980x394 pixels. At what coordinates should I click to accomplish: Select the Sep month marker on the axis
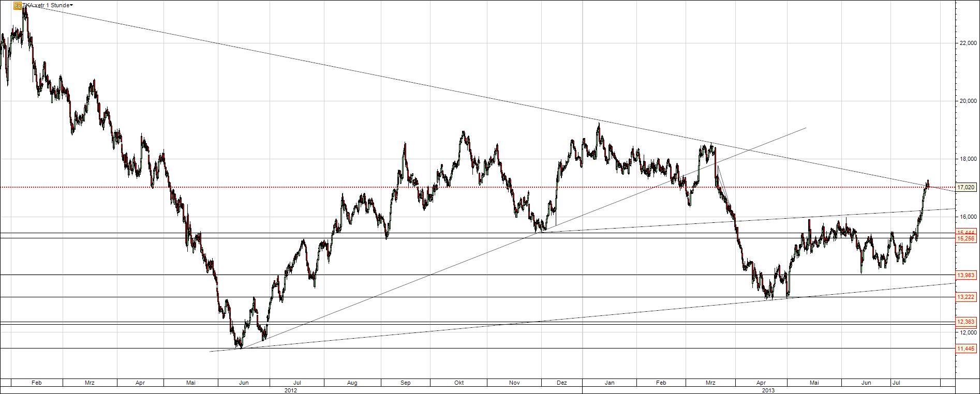coord(406,383)
